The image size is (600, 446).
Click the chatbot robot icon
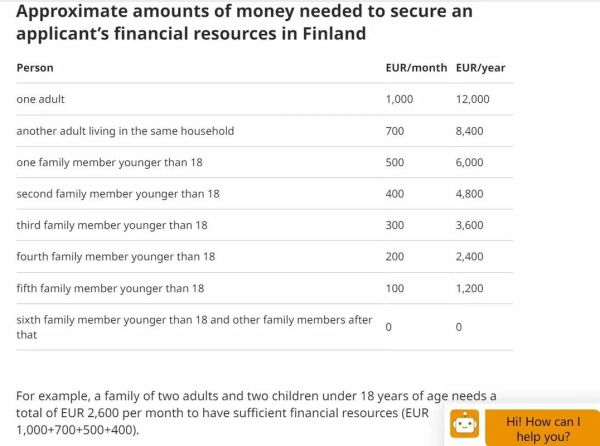[x=464, y=425]
